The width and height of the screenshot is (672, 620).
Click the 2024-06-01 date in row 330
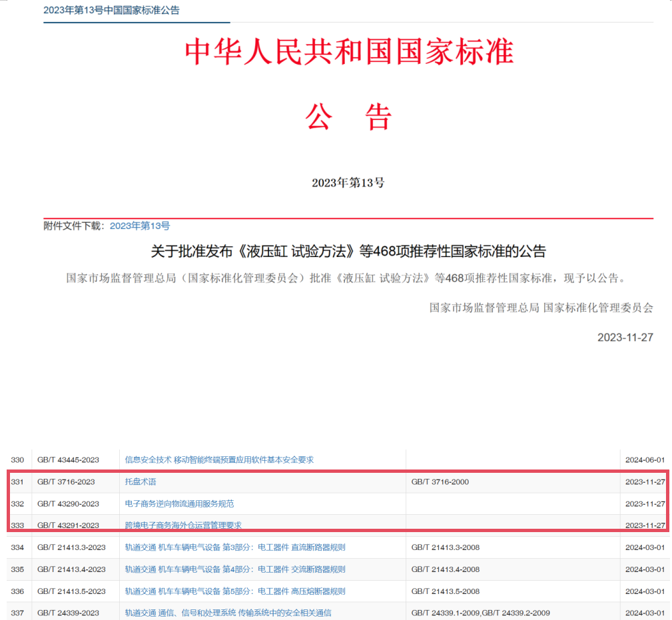click(x=645, y=460)
